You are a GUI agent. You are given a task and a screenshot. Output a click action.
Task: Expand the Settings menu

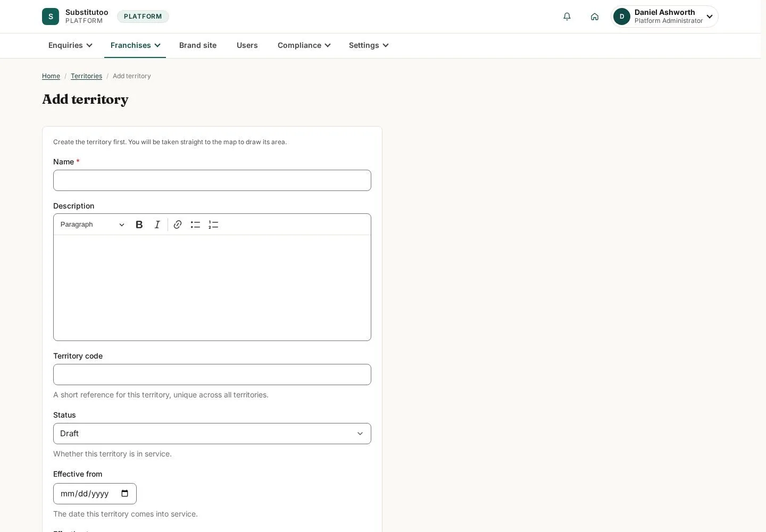coord(369,45)
